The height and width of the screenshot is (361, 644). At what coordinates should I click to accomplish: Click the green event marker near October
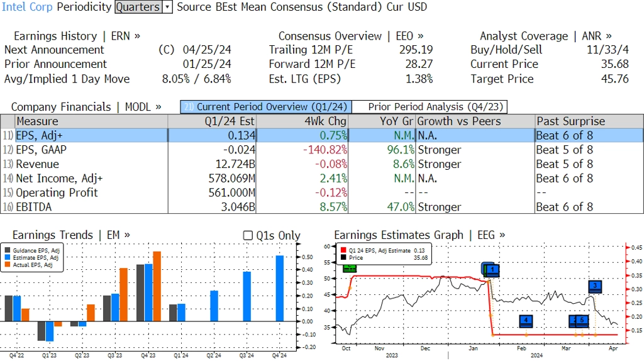(350, 268)
